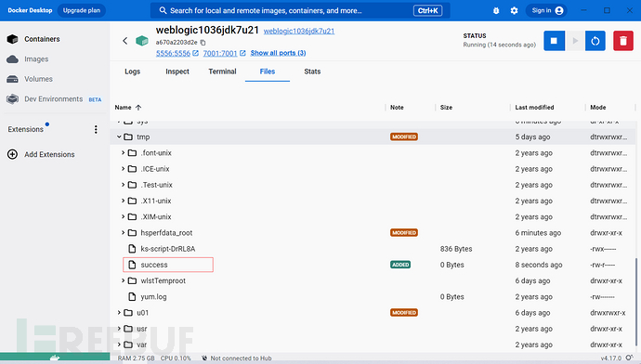Open the settings gear icon

point(514,10)
